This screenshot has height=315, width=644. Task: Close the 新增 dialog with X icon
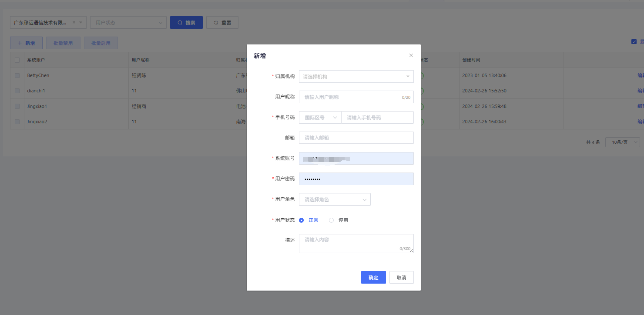point(411,56)
